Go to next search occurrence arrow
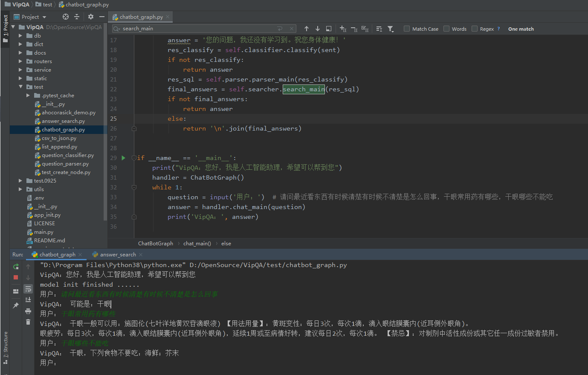The height and width of the screenshot is (375, 588). coord(318,29)
